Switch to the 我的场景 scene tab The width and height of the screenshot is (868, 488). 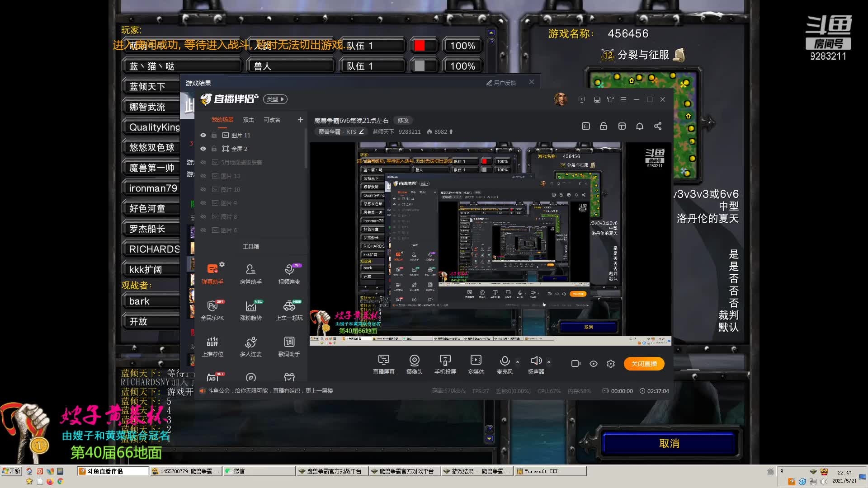pyautogui.click(x=222, y=120)
